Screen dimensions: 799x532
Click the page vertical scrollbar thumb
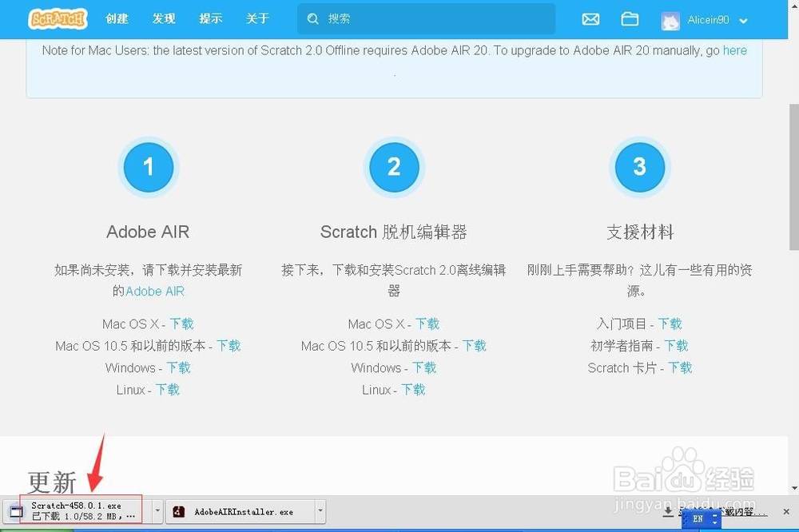click(x=794, y=177)
